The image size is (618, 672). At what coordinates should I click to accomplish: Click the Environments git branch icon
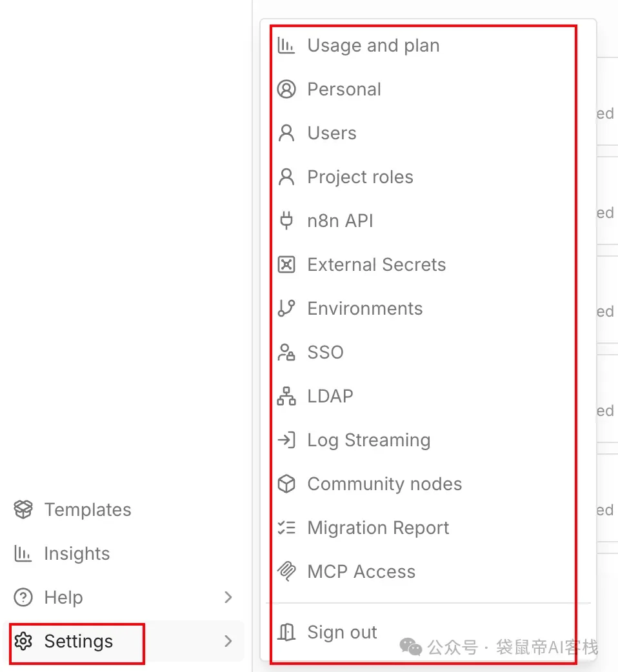coord(286,309)
